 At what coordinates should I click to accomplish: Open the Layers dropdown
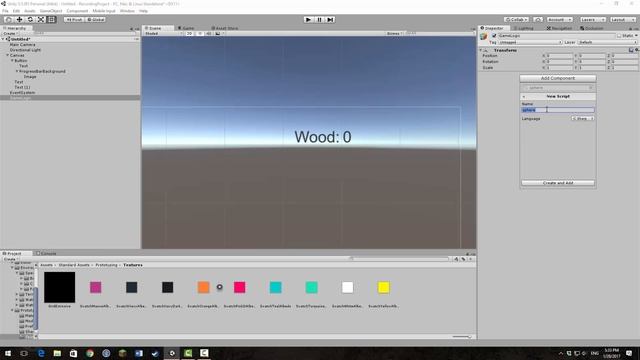pyautogui.click(x=592, y=20)
